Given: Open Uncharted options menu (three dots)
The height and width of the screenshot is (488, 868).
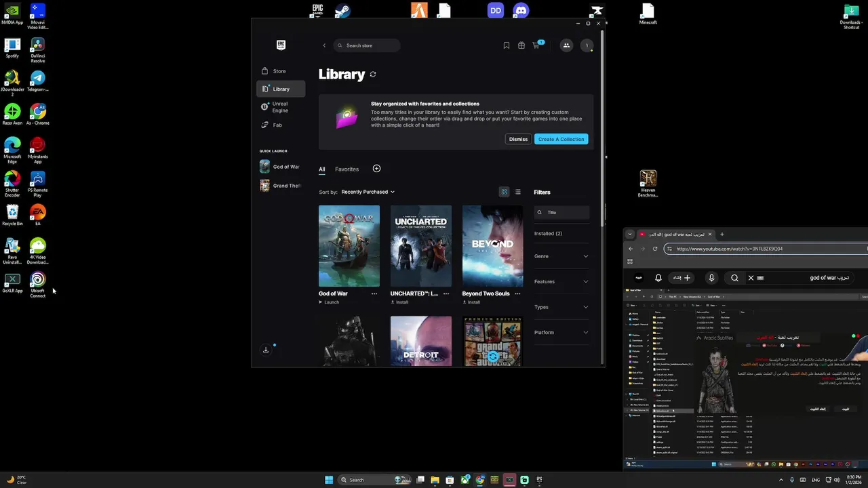Looking at the screenshot, I should (446, 293).
